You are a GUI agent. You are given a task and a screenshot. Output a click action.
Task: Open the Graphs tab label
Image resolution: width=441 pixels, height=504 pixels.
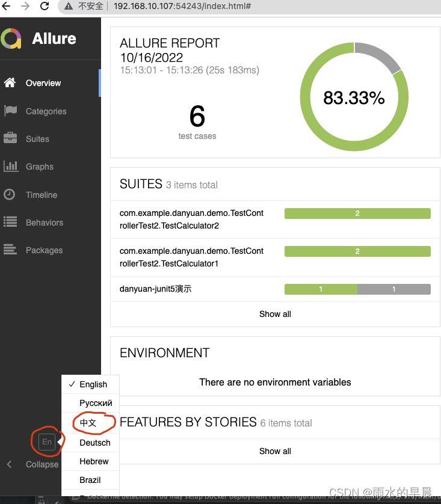(40, 167)
